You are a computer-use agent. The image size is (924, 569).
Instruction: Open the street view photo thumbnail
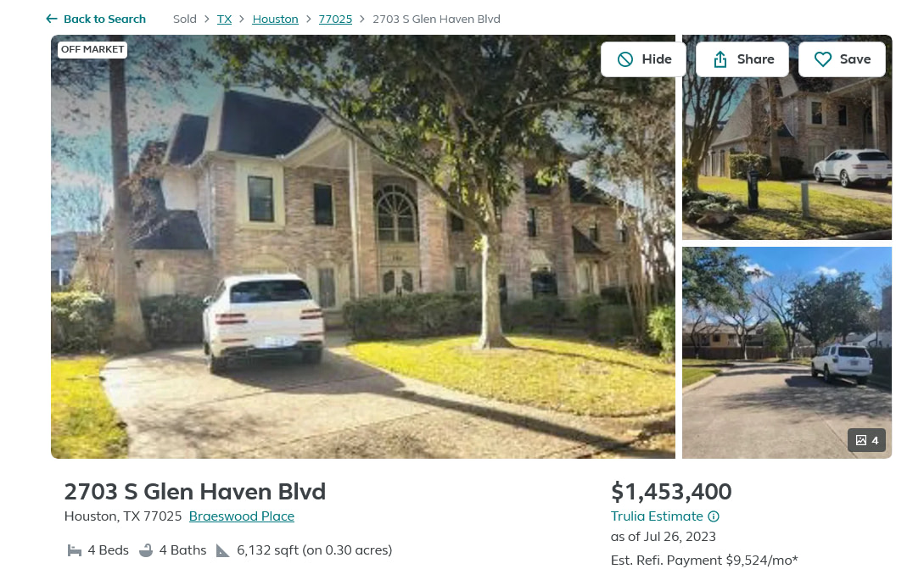[787, 352]
